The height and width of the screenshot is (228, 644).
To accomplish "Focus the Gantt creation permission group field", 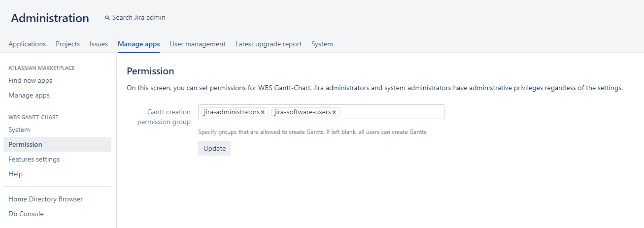I will pos(392,112).
